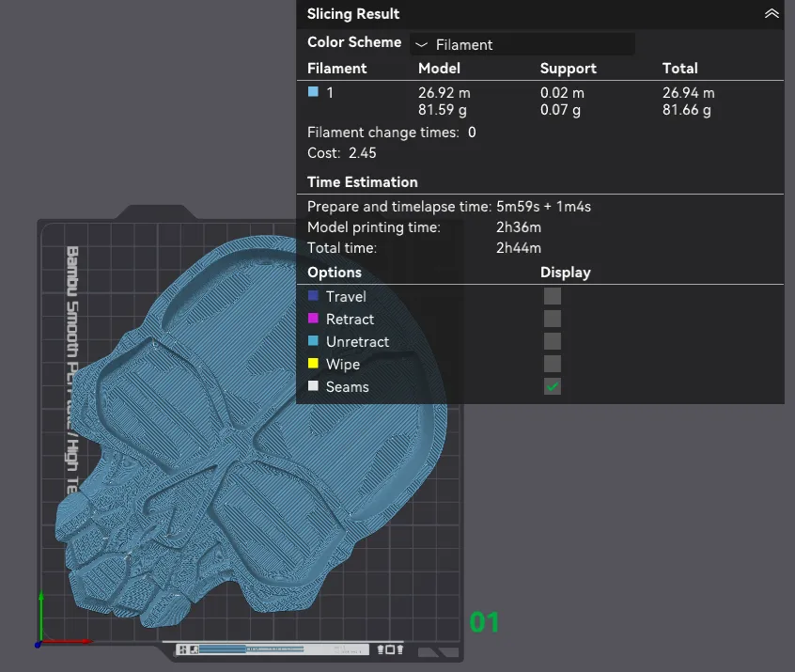
Task: Click the white Seams color swatch
Action: 313,386
